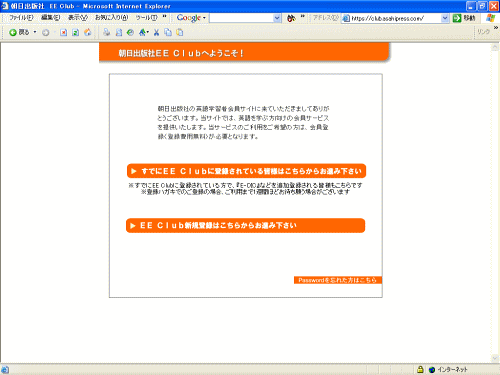Go to the Home page icon
Viewport: 500px width, 375px height.
[x=88, y=32]
